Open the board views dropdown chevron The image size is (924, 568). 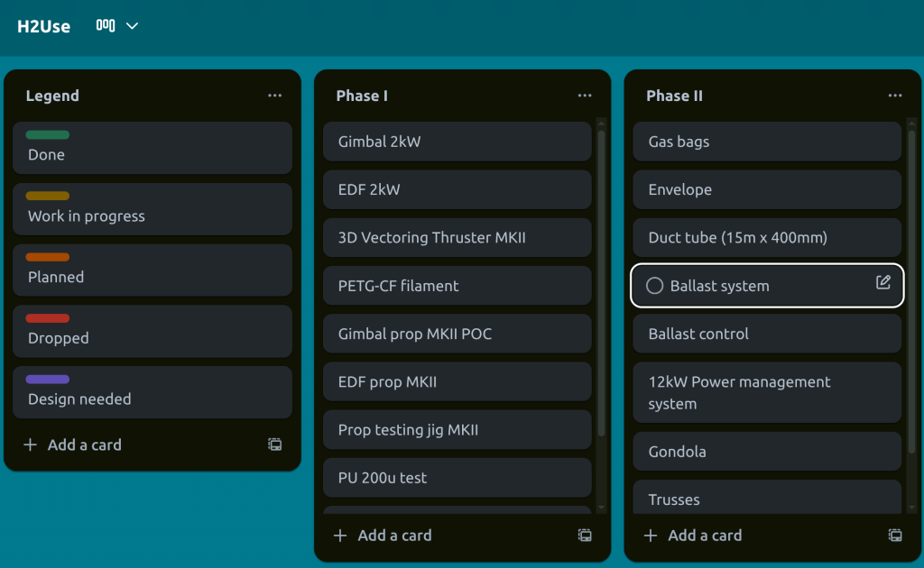click(x=132, y=26)
